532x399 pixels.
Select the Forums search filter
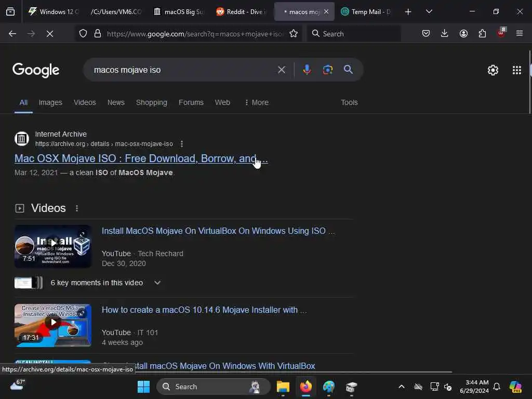191,102
